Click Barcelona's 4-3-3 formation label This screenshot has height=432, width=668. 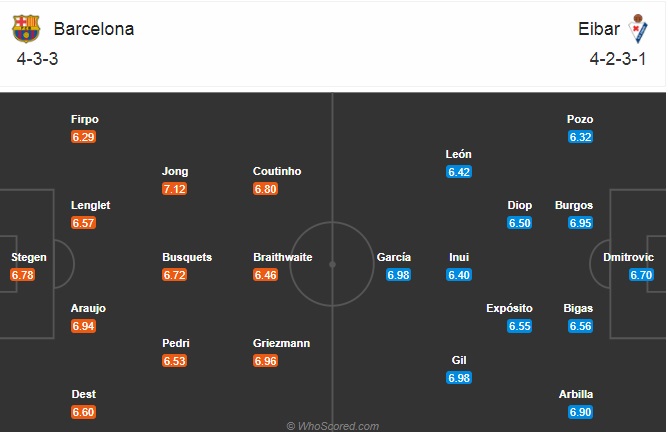pos(37,59)
